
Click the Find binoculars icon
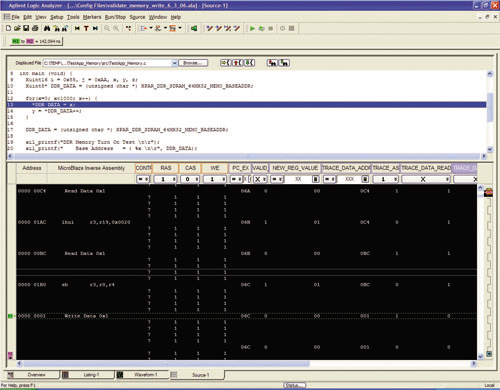47,28
